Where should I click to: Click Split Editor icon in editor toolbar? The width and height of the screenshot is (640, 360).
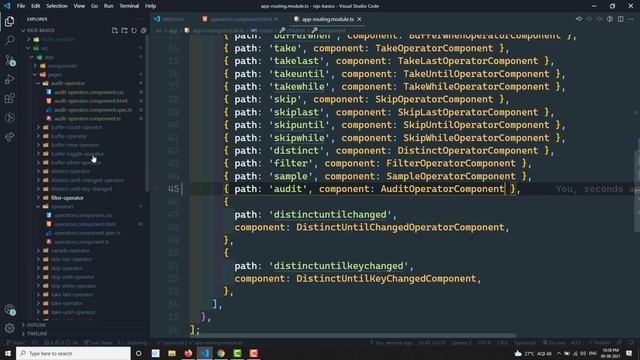click(620, 19)
